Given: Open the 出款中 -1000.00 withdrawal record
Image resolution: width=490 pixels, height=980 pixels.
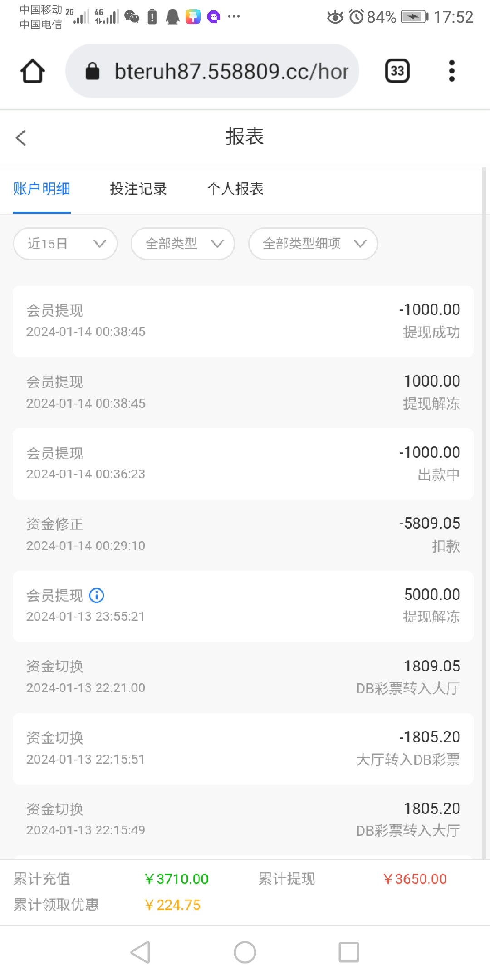Looking at the screenshot, I should click(243, 463).
